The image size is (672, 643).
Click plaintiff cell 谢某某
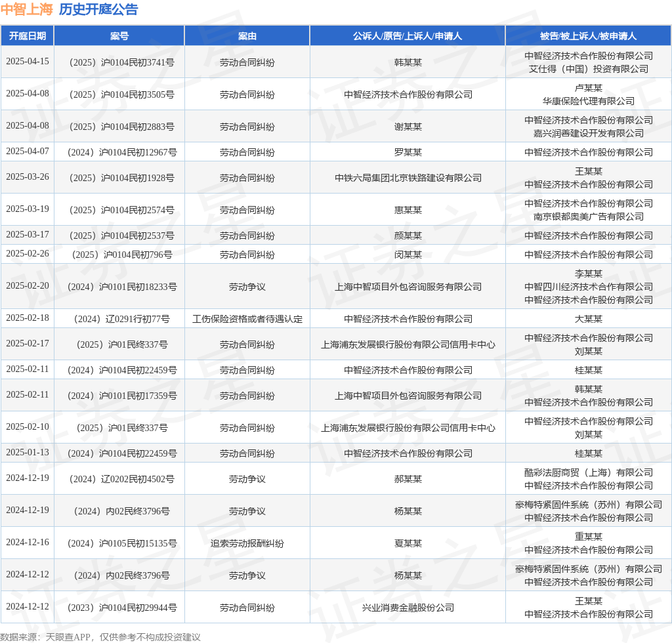[408, 127]
